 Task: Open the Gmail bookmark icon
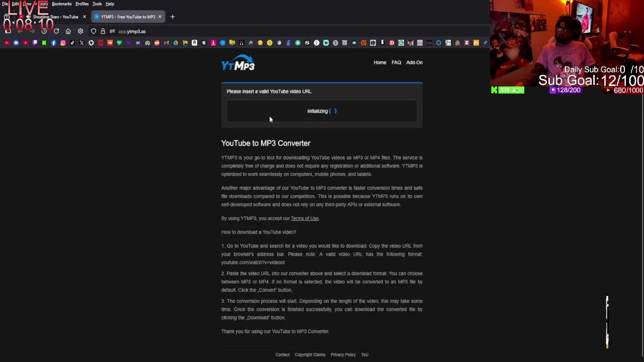(166, 43)
